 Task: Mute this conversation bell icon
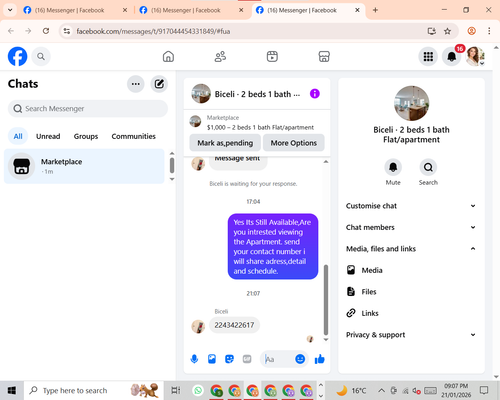(393, 167)
